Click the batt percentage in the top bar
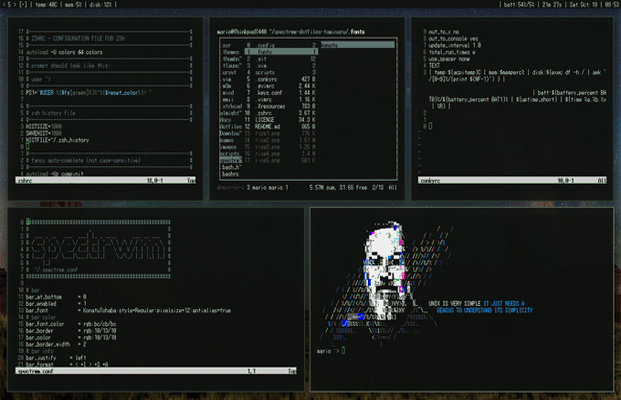This screenshot has width=621, height=400. coord(519,4)
